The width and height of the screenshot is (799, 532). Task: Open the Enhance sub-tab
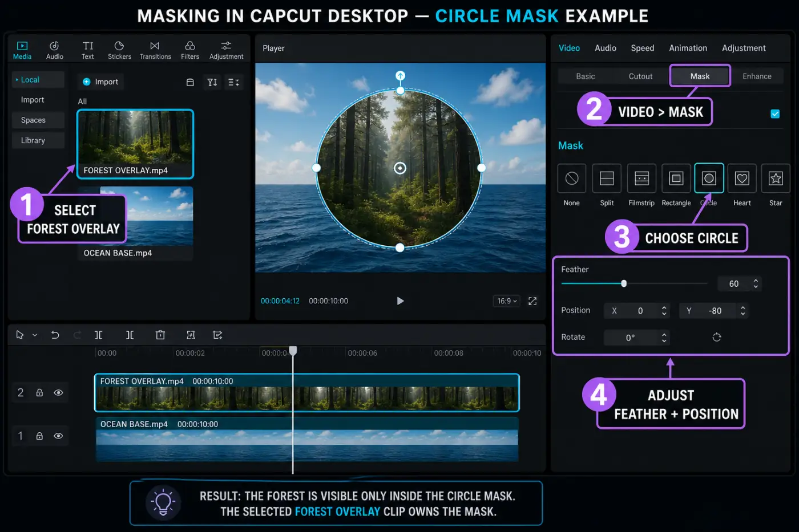pyautogui.click(x=757, y=76)
